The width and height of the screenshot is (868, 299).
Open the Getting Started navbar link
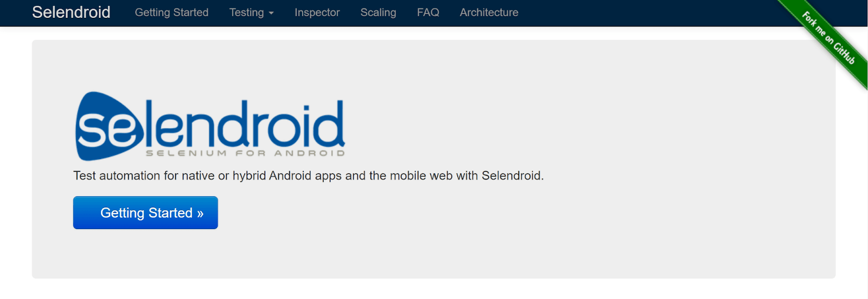(x=171, y=12)
